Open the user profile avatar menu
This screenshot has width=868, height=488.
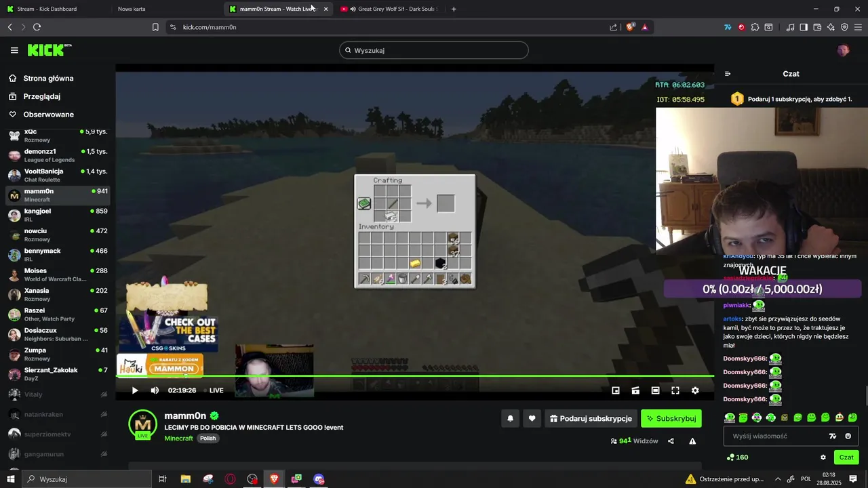(843, 50)
